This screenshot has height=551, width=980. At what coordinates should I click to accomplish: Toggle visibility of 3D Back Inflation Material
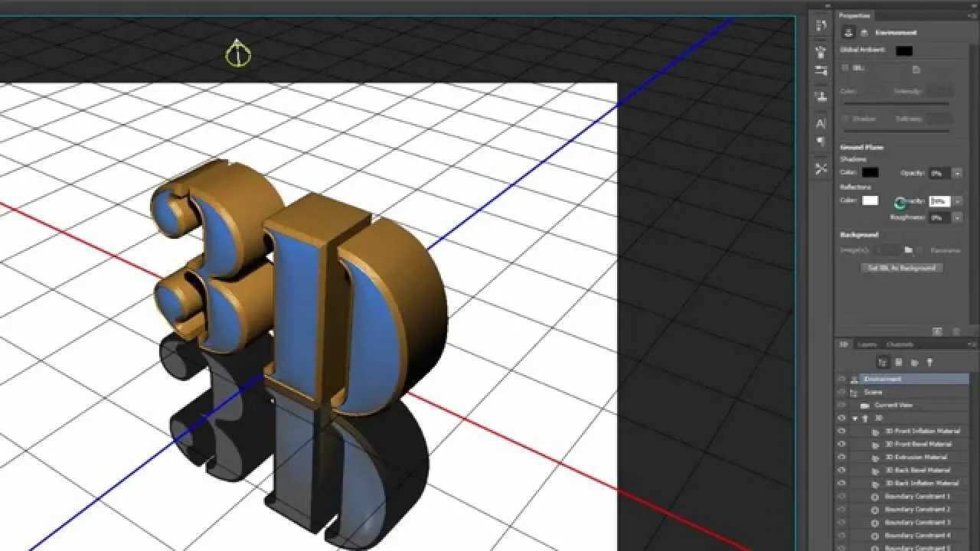click(x=842, y=483)
